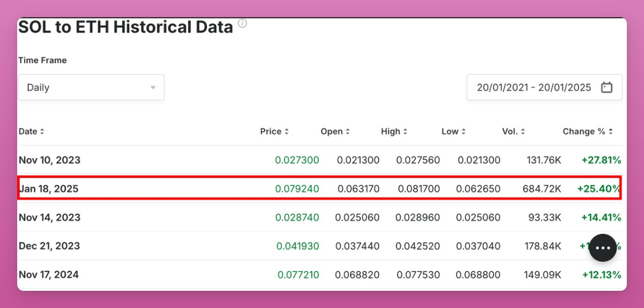This screenshot has width=644, height=308.
Task: Click the floating three-dots more button
Action: [x=603, y=248]
